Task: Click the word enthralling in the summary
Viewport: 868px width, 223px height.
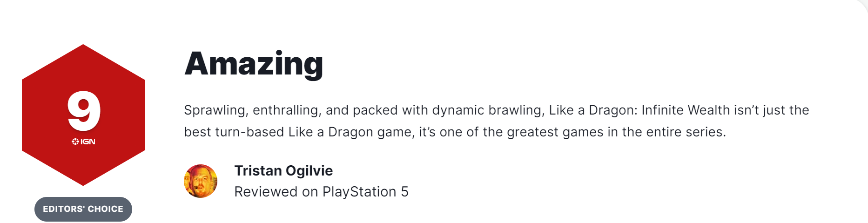Action: tap(286, 110)
